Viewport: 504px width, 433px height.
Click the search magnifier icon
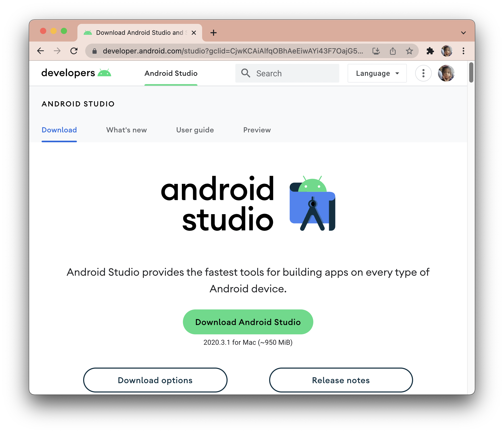point(246,73)
